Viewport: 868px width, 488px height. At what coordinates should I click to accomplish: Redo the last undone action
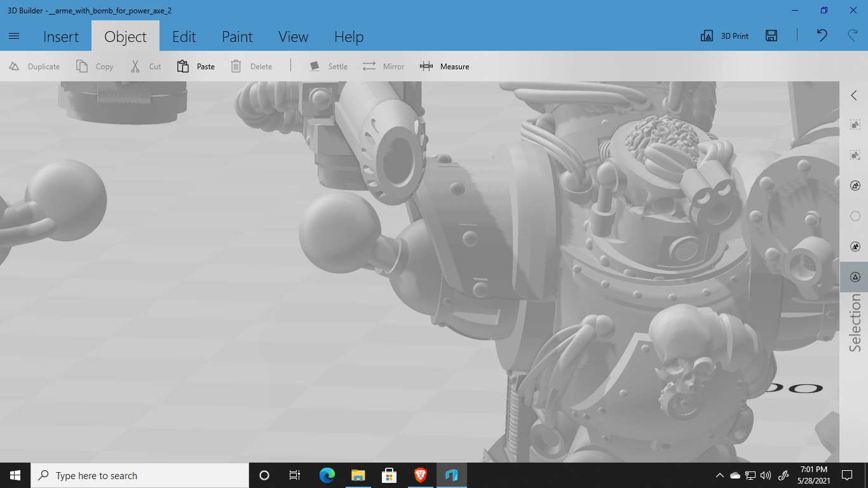(x=853, y=36)
